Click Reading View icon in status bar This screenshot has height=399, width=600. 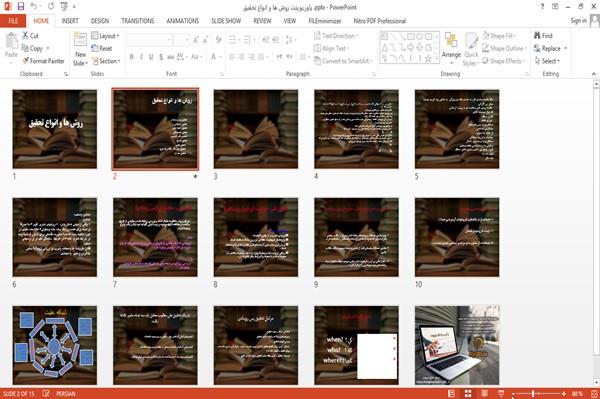pos(484,394)
